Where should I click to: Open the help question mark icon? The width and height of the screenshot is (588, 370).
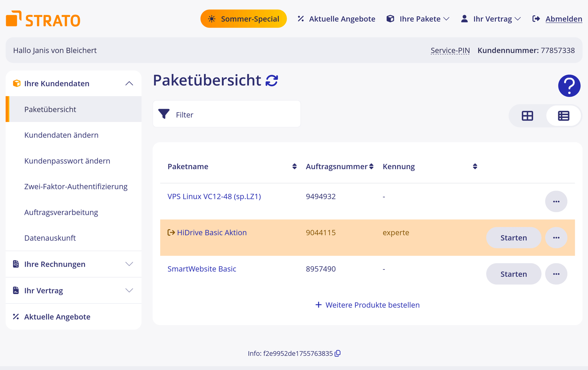tap(569, 86)
